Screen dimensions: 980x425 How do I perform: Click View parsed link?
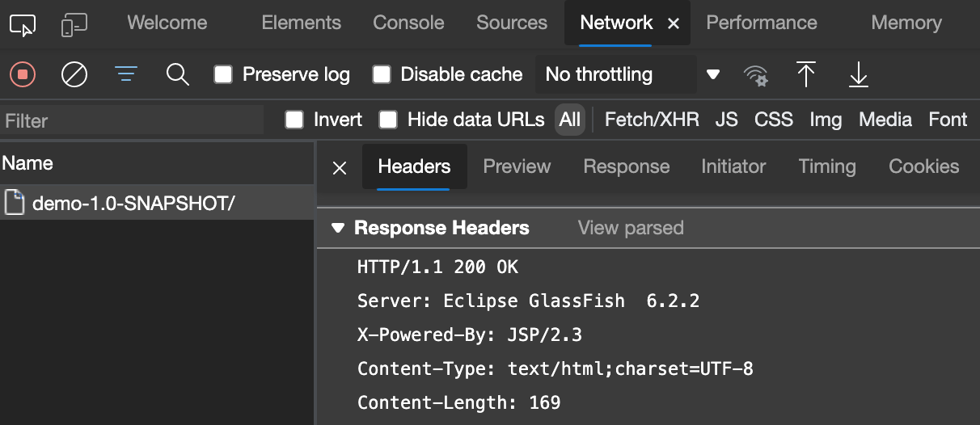pos(631,229)
